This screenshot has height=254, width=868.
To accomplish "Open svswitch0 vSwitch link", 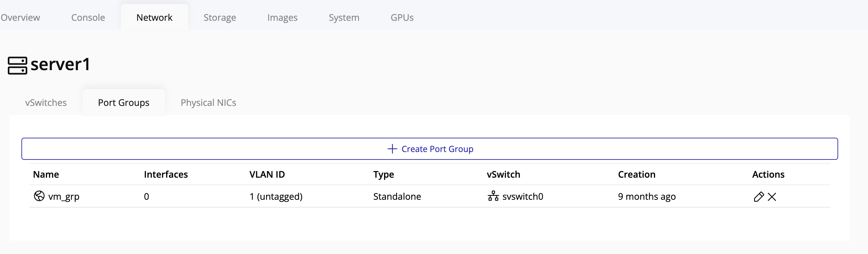I will point(523,196).
